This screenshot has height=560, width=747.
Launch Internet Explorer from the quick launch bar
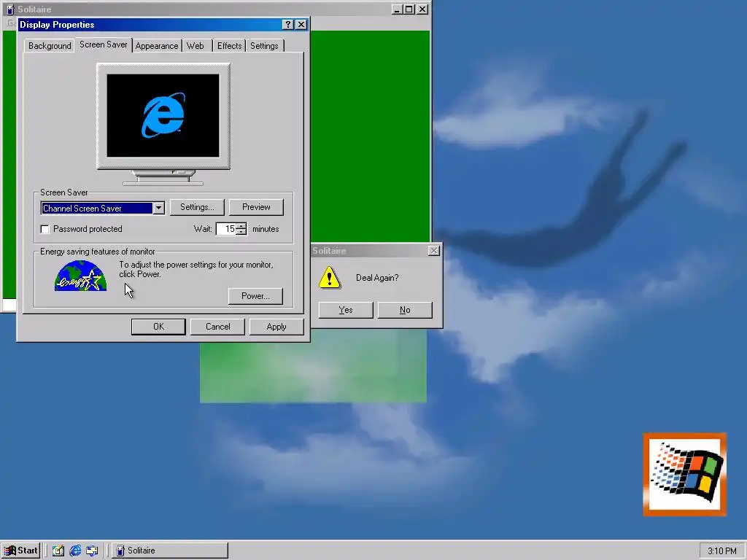point(75,551)
